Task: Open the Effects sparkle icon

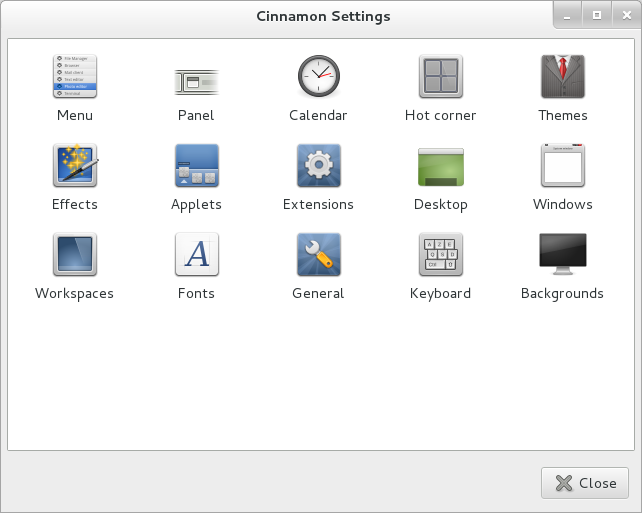Action: click(75, 165)
